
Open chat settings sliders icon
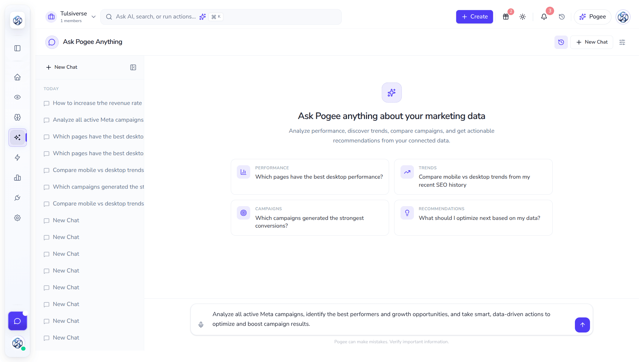(x=622, y=42)
